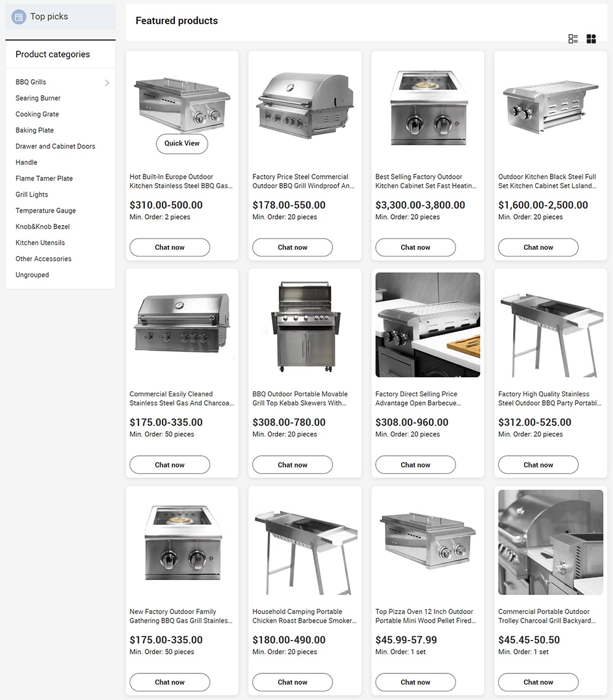Switch to grid view layout icon
This screenshot has width=613, height=700.
click(591, 39)
